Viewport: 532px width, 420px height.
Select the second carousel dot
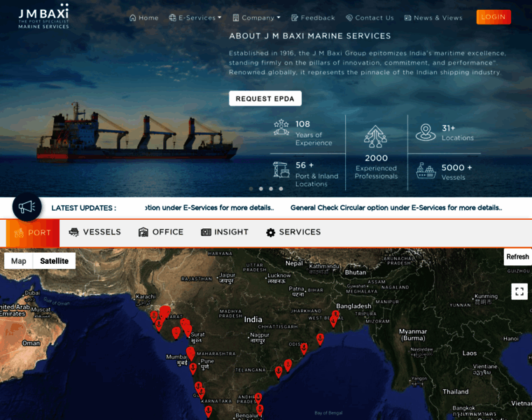(261, 188)
